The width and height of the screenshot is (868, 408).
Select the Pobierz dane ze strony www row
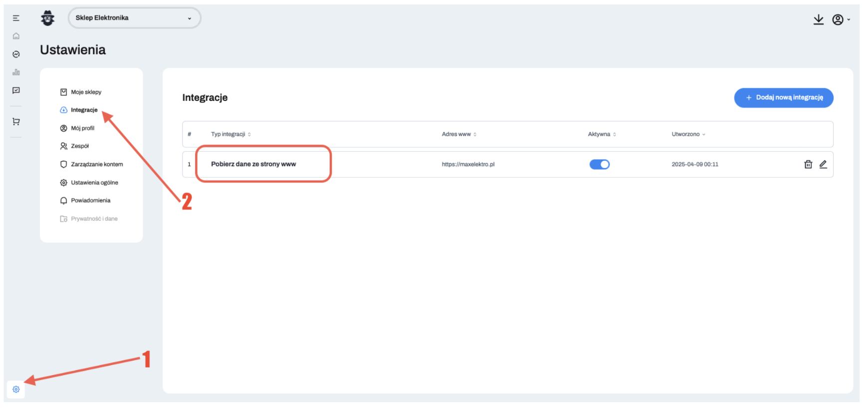[253, 164]
